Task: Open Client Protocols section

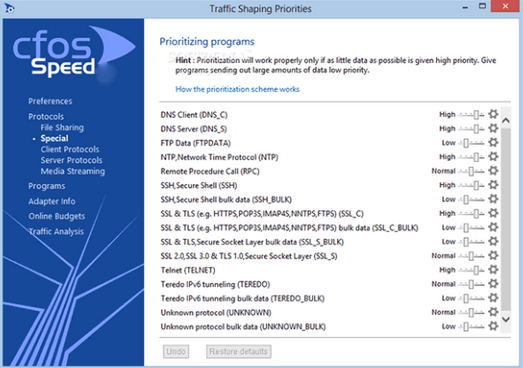Action: 70,149
